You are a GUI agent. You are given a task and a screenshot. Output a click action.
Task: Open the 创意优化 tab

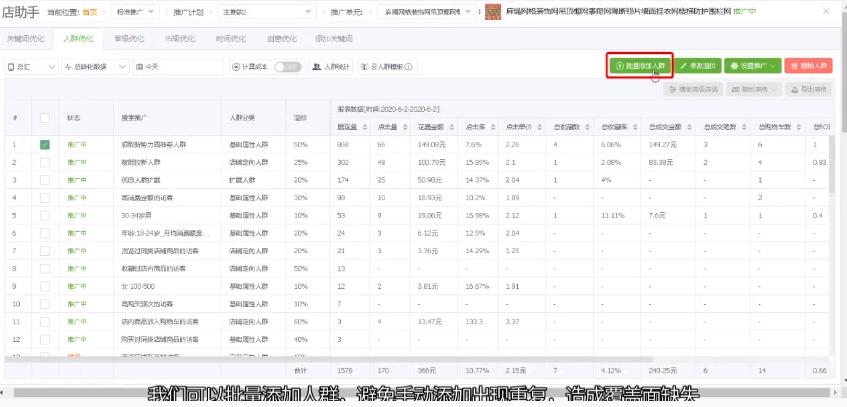281,39
